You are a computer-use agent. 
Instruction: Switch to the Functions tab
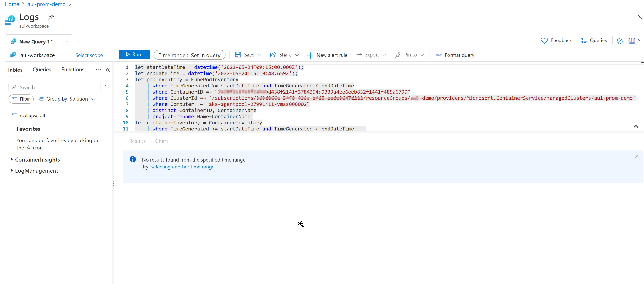point(73,70)
